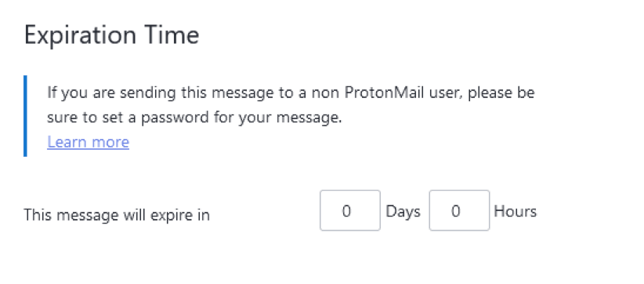Click the 'This message will expire in' label
Image resolution: width=644 pixels, height=284 pixels.
tap(117, 215)
